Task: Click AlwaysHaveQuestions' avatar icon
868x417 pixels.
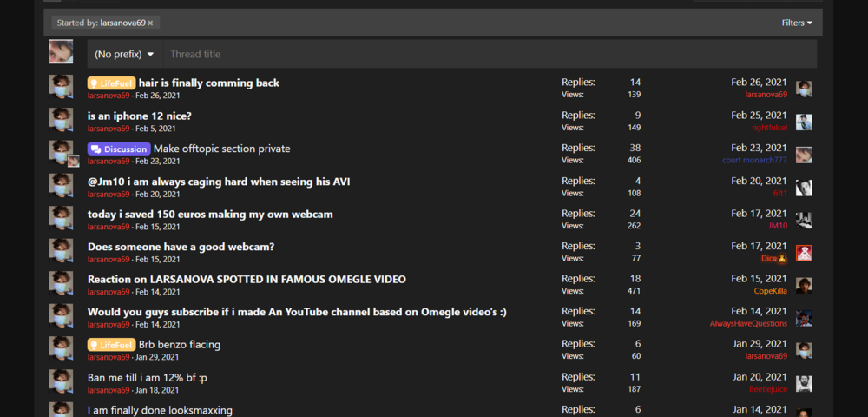Action: tap(804, 318)
